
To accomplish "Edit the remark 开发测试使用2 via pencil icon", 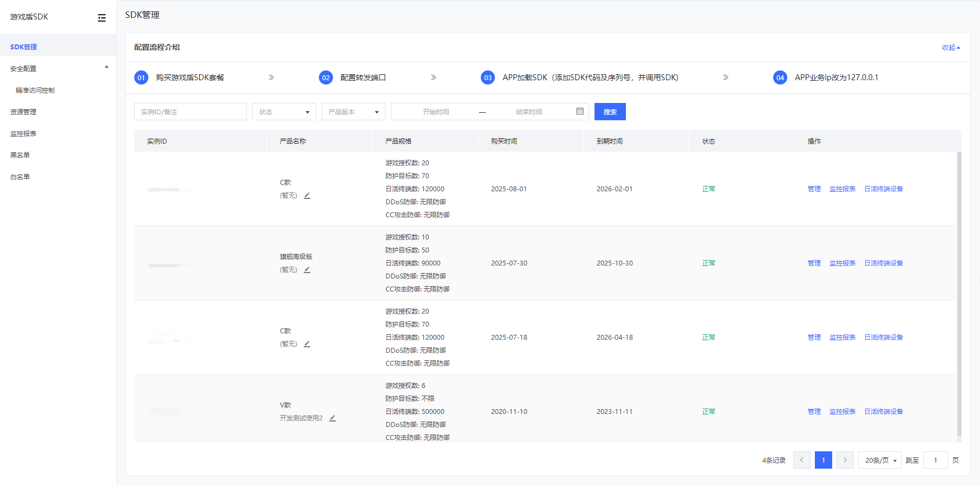I will pyautogui.click(x=332, y=418).
